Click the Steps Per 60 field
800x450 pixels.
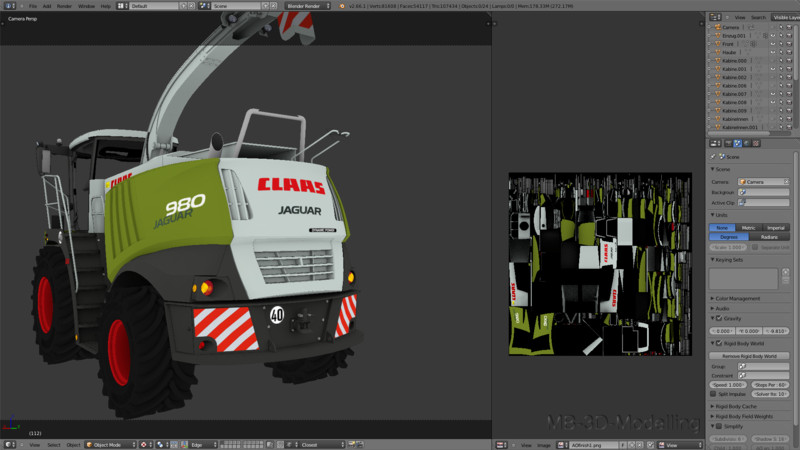point(769,385)
